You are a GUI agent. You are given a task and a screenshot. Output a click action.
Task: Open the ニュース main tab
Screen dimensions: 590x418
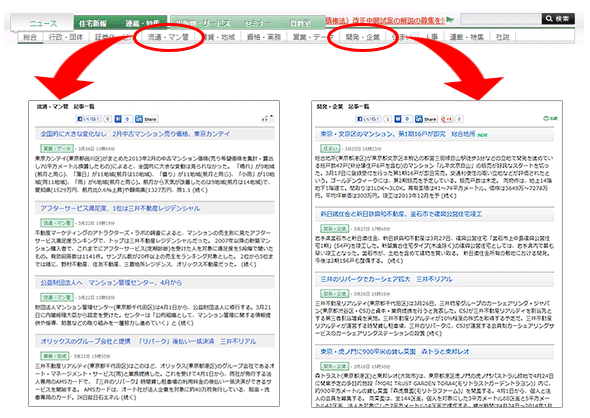click(43, 23)
